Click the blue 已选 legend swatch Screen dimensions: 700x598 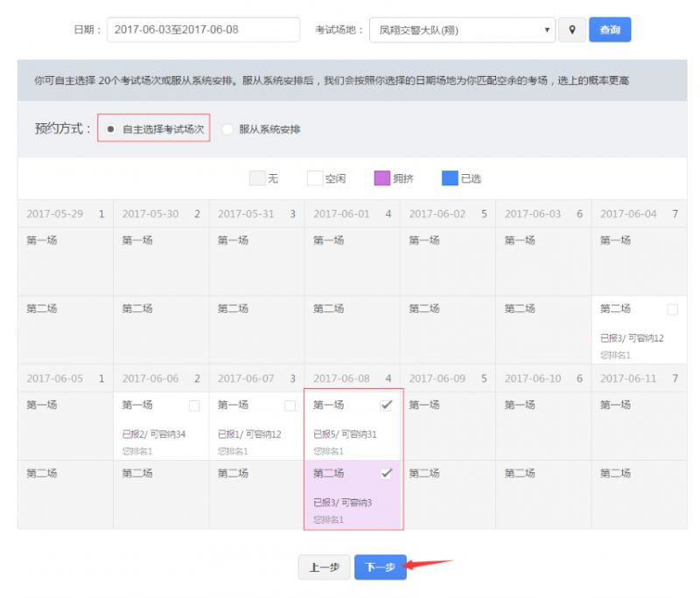pyautogui.click(x=450, y=178)
